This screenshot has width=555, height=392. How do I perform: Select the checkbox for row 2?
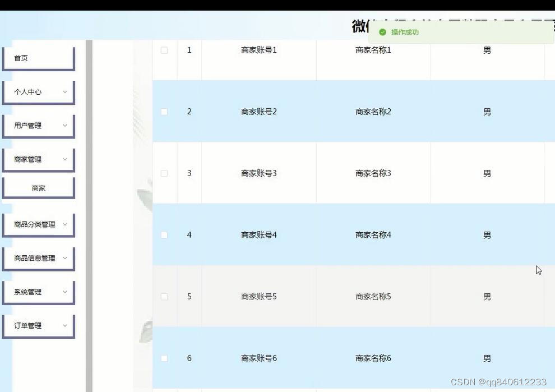(164, 112)
